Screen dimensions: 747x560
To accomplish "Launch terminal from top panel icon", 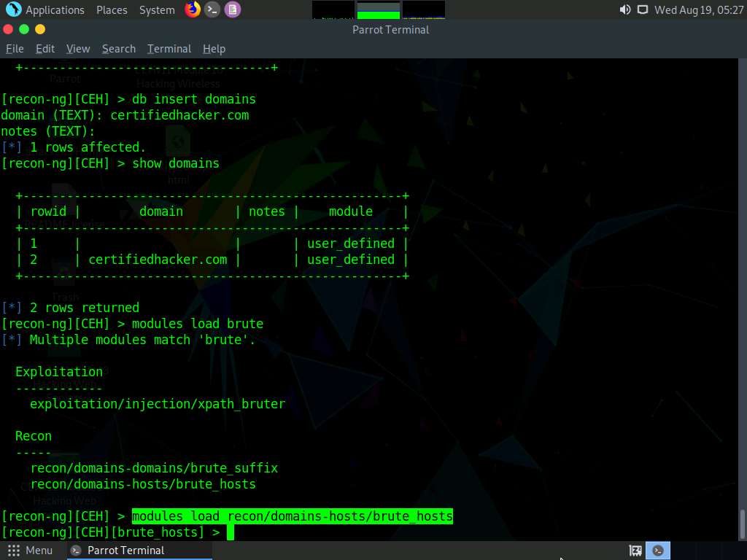I will (212, 9).
